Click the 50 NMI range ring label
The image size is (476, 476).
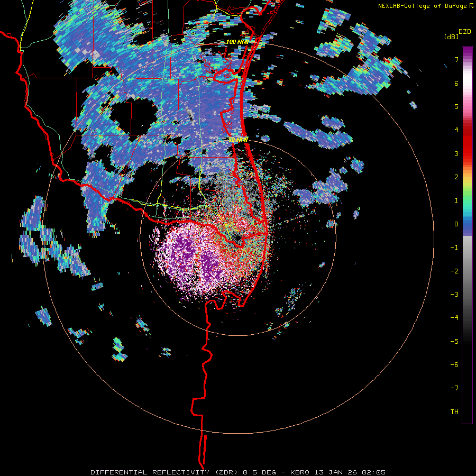[x=238, y=140]
